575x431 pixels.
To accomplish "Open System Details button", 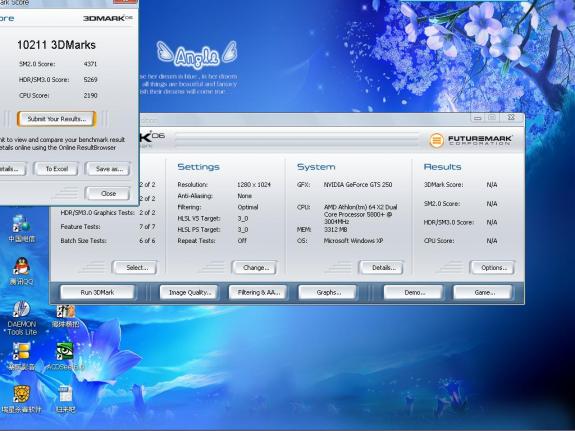I will click(x=382, y=268).
